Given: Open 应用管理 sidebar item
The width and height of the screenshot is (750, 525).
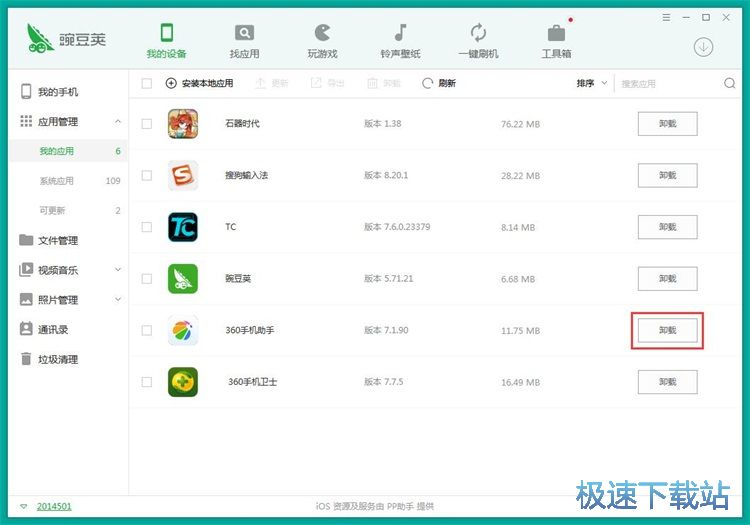Looking at the screenshot, I should pyautogui.click(x=58, y=121).
